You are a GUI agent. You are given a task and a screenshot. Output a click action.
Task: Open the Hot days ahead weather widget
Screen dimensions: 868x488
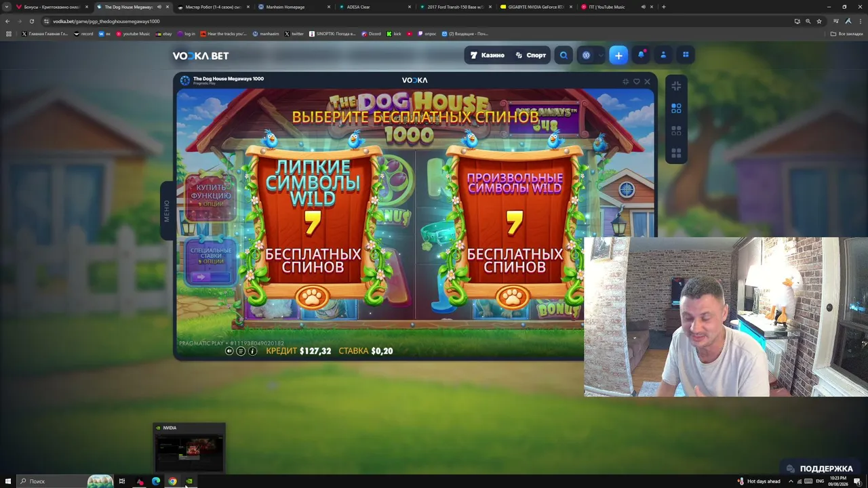pyautogui.click(x=759, y=481)
